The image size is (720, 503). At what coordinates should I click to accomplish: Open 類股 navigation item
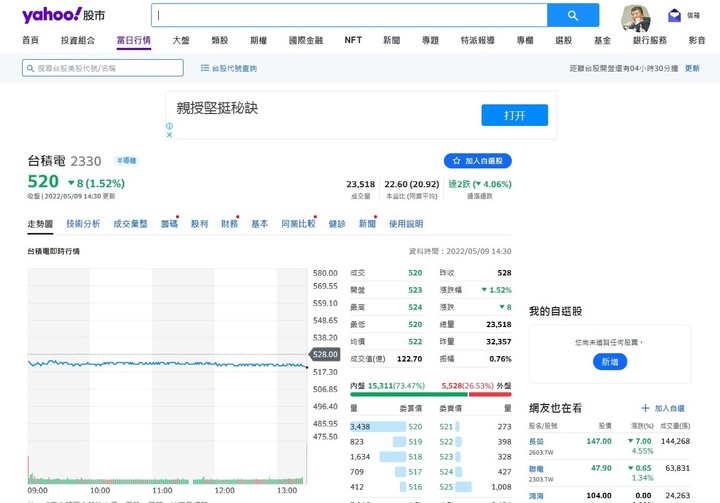pyautogui.click(x=219, y=40)
